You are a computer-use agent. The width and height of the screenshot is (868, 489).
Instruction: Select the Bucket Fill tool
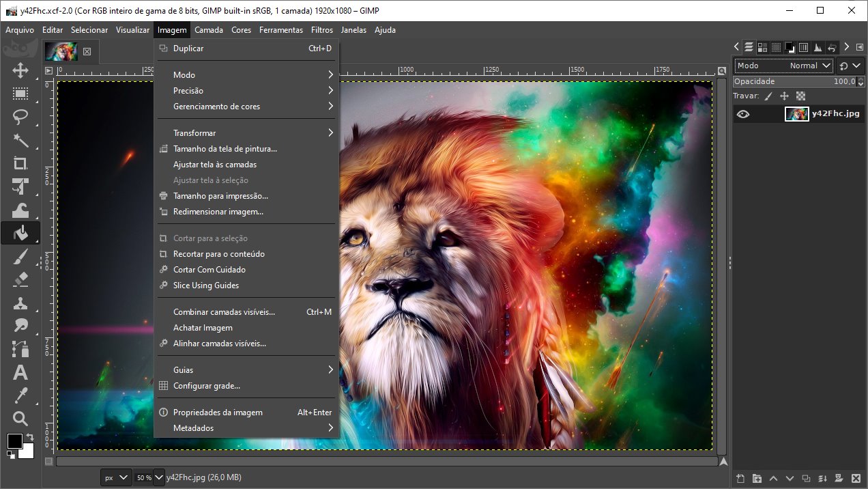coord(20,233)
